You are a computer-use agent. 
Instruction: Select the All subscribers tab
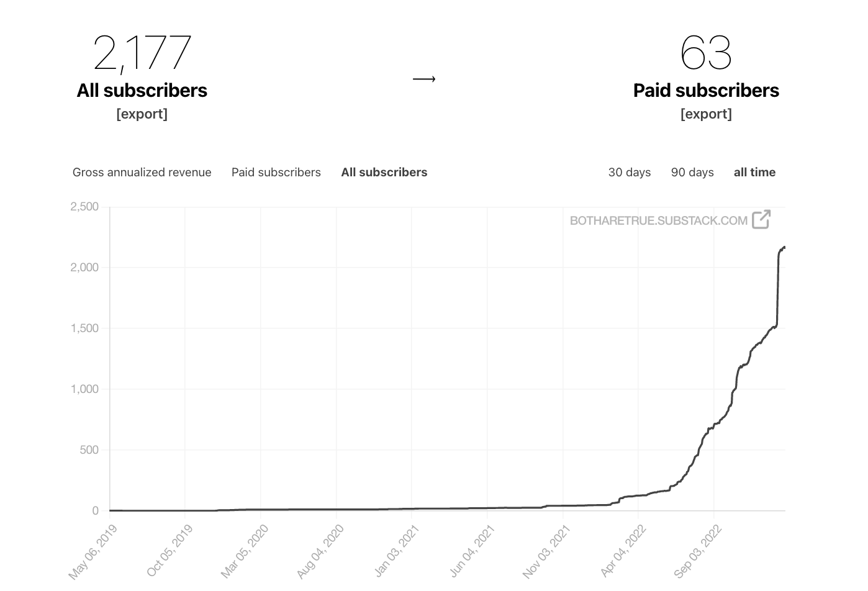(x=384, y=172)
